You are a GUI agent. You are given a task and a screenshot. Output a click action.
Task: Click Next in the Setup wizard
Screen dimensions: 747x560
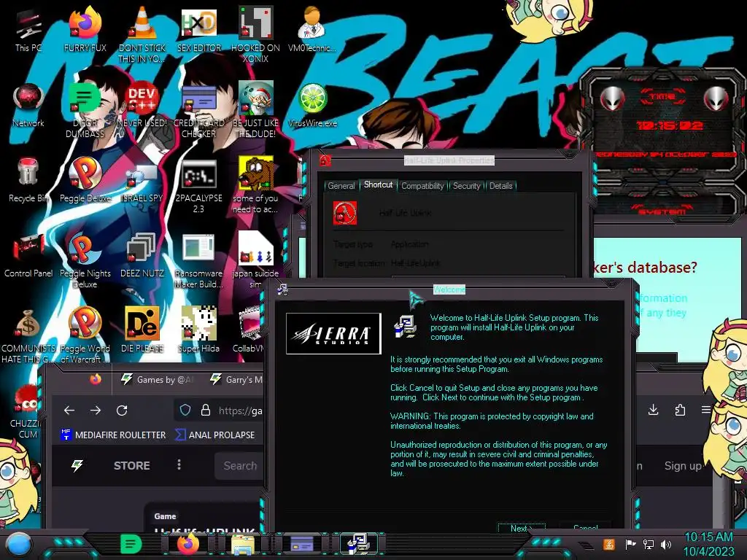(521, 528)
